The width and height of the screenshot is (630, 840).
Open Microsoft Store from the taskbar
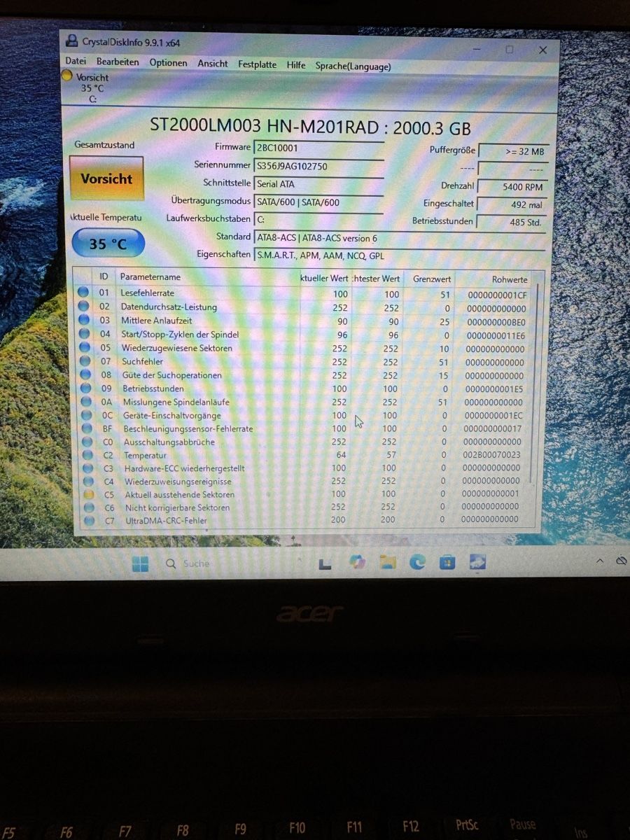click(x=447, y=562)
